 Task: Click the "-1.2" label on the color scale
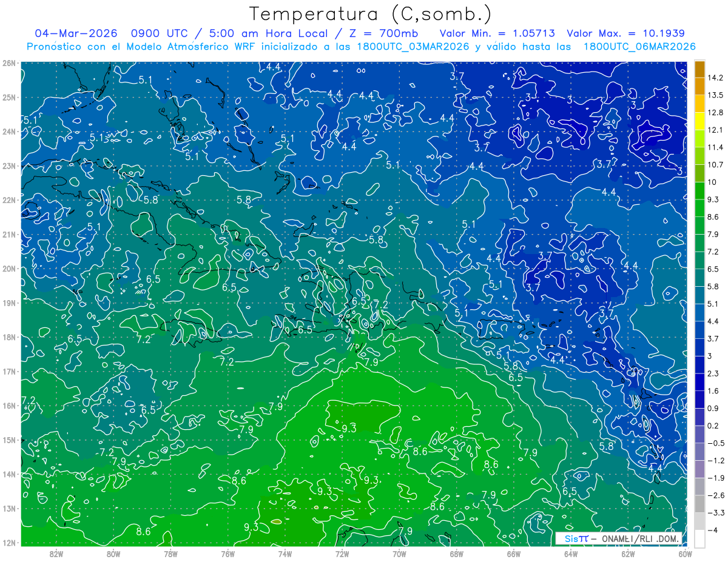[715, 460]
